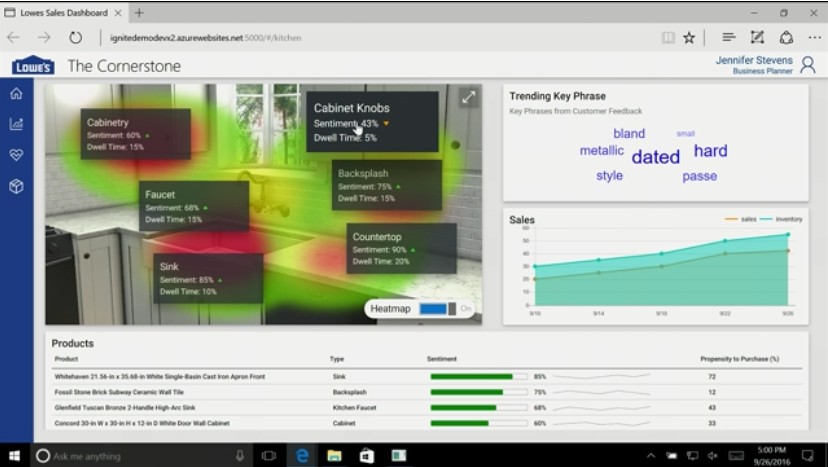Image resolution: width=828 pixels, height=467 pixels.
Task: Open browser More actions menu
Action: pyautogui.click(x=815, y=38)
